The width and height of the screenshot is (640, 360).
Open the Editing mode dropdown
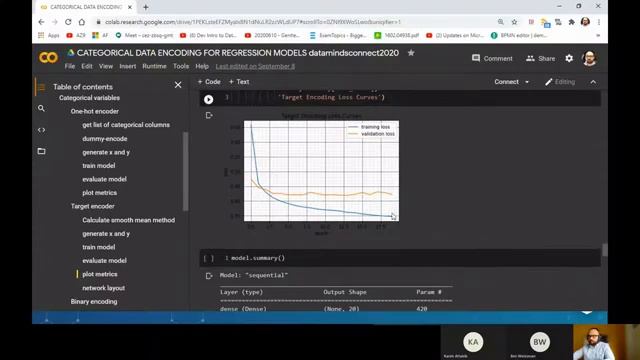(560, 82)
